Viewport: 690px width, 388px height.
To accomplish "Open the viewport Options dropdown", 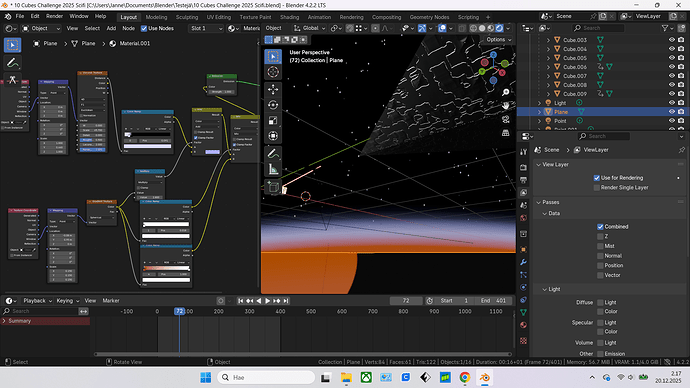I will [499, 40].
